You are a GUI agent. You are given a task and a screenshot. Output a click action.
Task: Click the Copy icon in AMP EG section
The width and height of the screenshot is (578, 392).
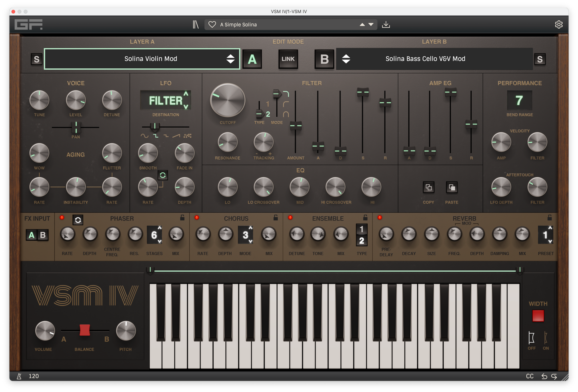pos(428,187)
